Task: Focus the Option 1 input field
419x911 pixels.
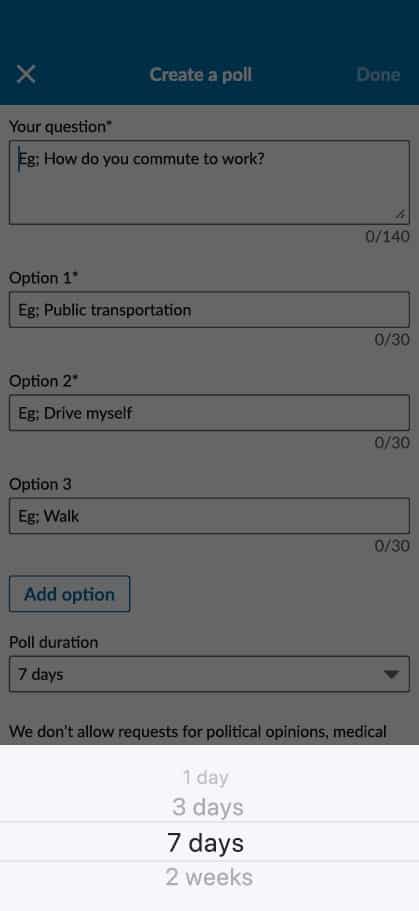Action: 209,310
